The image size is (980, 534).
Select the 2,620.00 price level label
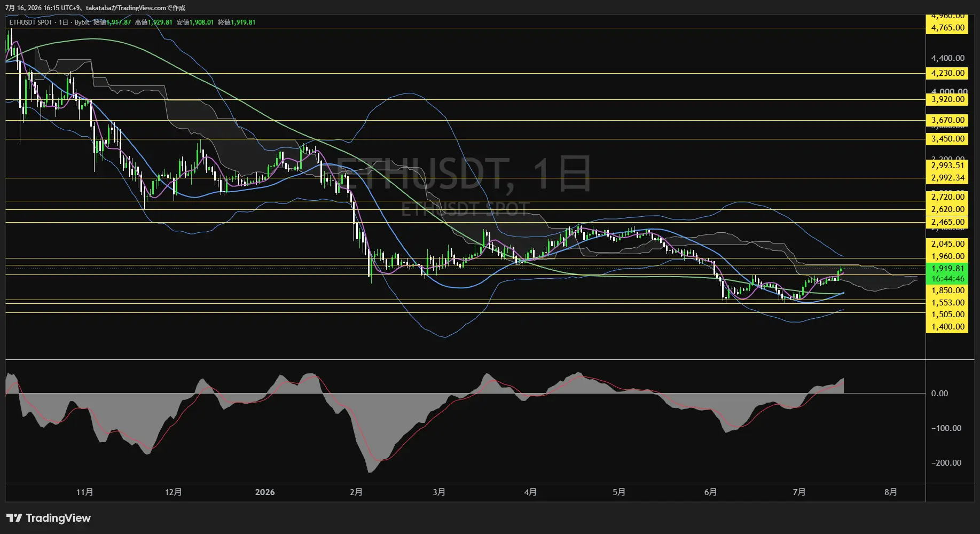pyautogui.click(x=947, y=209)
